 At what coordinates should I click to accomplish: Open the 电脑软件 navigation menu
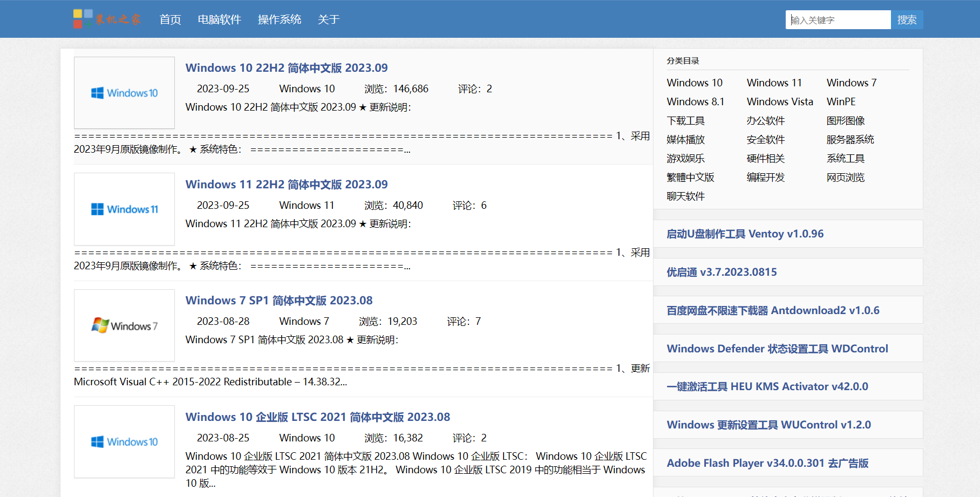click(x=219, y=19)
